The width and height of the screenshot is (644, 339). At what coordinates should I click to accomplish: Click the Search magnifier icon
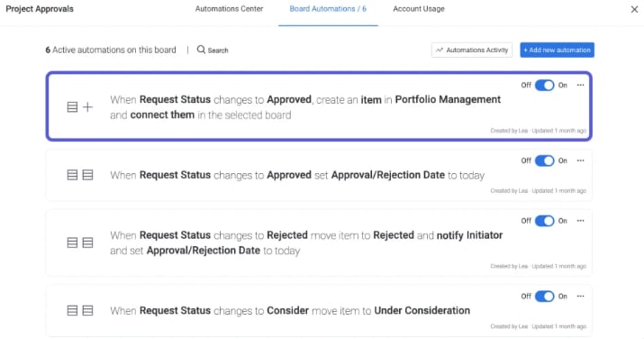pyautogui.click(x=201, y=50)
